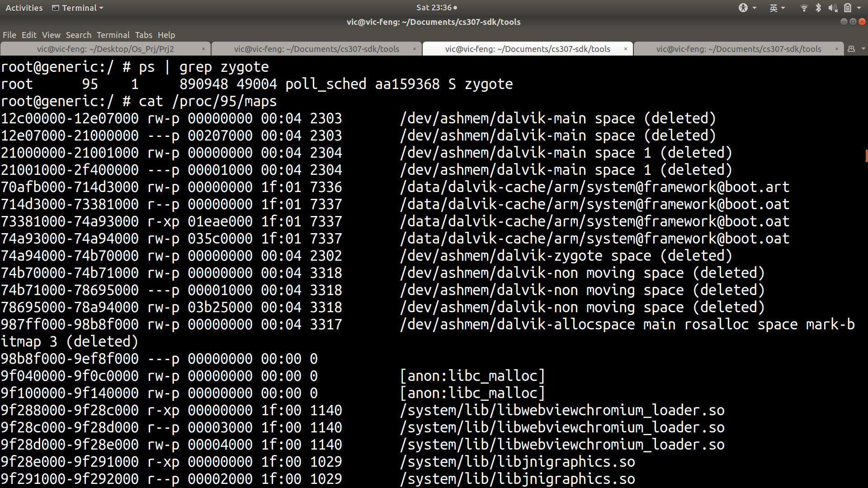The image size is (868, 488).
Task: Click the muted volume icon
Action: (x=832, y=8)
